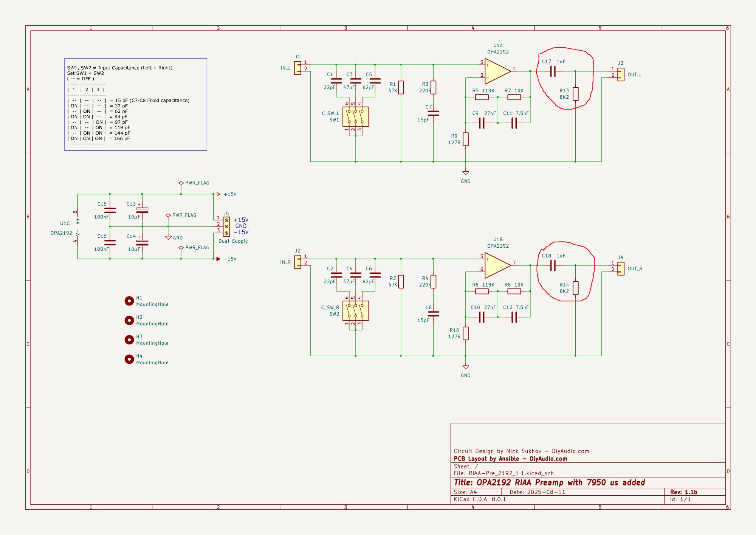This screenshot has width=756, height=535.
Task: Click the GND symbol below left channel
Action: coord(466,174)
